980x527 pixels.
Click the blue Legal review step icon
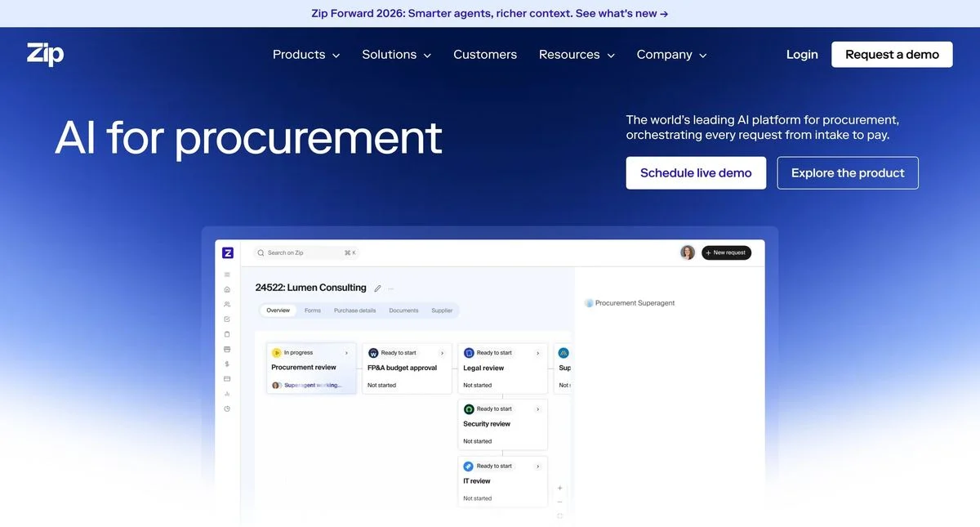click(469, 353)
